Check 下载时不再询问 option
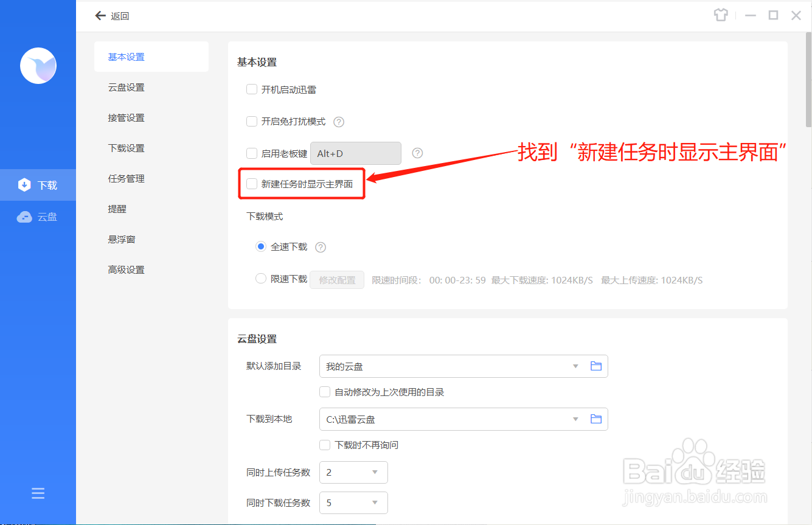Viewport: 812px width, 525px height. 325,445
